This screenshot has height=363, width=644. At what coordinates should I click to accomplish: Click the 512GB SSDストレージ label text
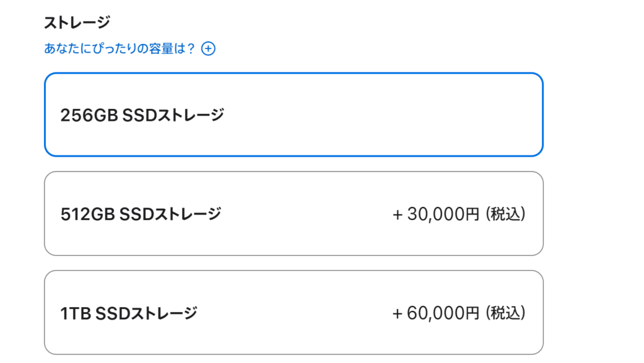141,214
